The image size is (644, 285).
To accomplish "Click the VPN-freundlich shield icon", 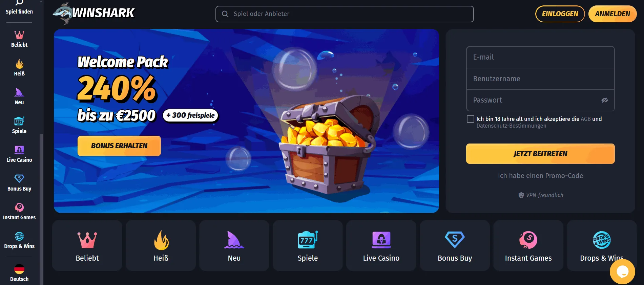I will tap(521, 195).
